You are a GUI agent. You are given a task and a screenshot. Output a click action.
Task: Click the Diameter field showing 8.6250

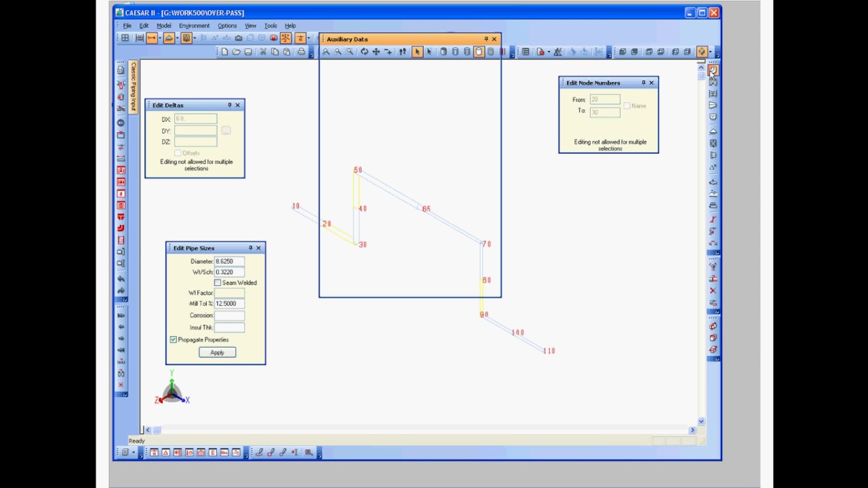pyautogui.click(x=229, y=261)
